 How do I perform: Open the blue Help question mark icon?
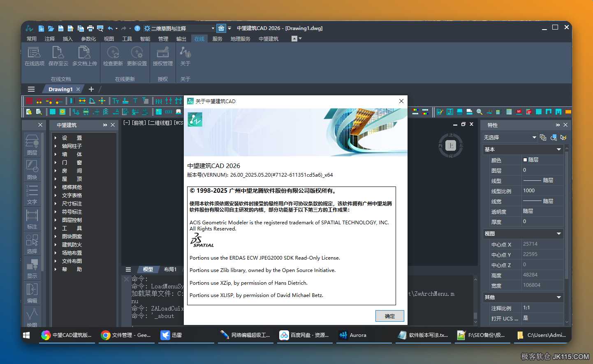[137, 28]
